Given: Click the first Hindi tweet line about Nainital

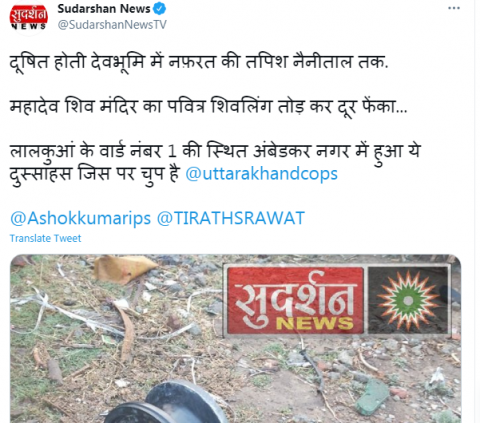Looking at the screenshot, I should 199,62.
